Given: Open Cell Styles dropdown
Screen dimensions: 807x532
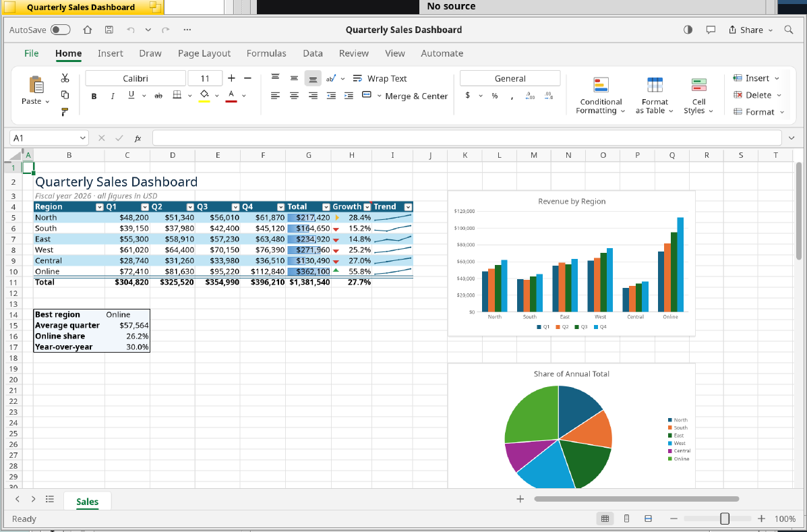Looking at the screenshot, I should 698,96.
